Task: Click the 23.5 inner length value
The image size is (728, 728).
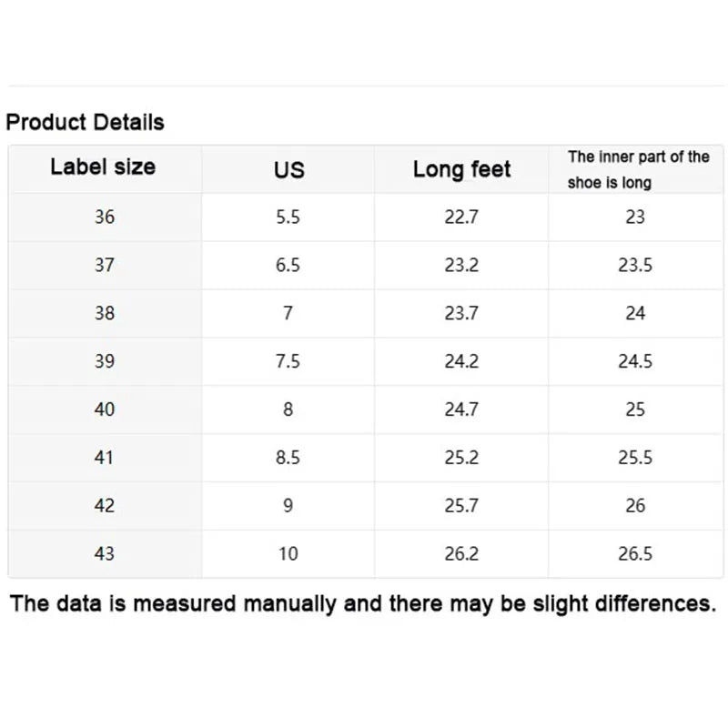Action: [x=635, y=265]
